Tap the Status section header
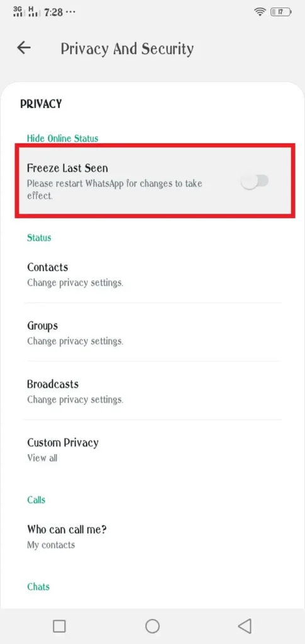This screenshot has width=305, height=644. pos(39,237)
